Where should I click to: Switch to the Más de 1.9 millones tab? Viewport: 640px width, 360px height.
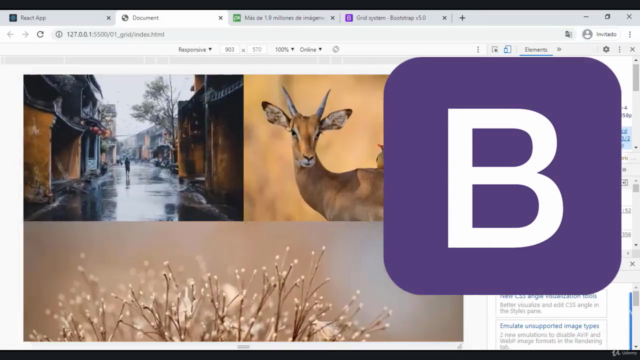point(284,18)
